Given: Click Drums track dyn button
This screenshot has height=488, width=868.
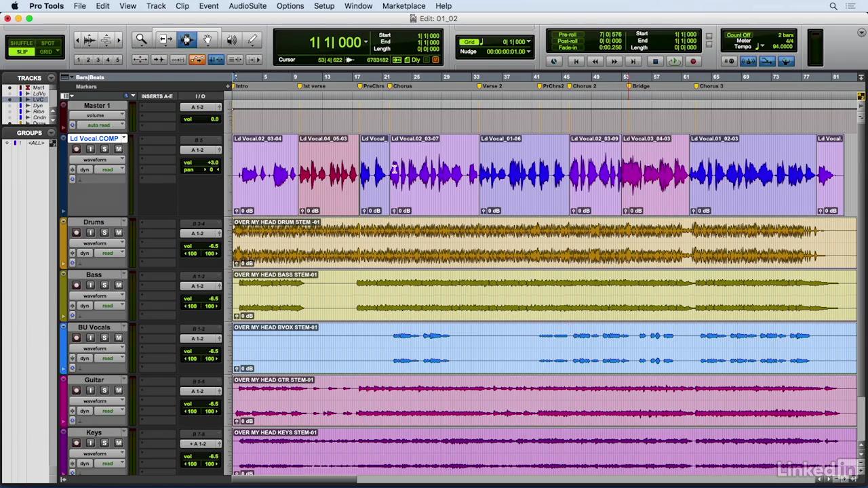Looking at the screenshot, I should (x=85, y=253).
